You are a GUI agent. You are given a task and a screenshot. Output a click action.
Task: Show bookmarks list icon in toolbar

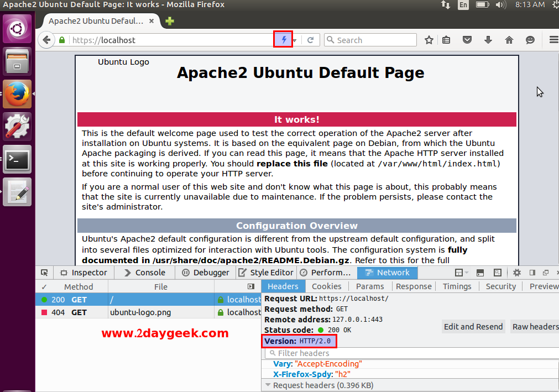point(446,40)
